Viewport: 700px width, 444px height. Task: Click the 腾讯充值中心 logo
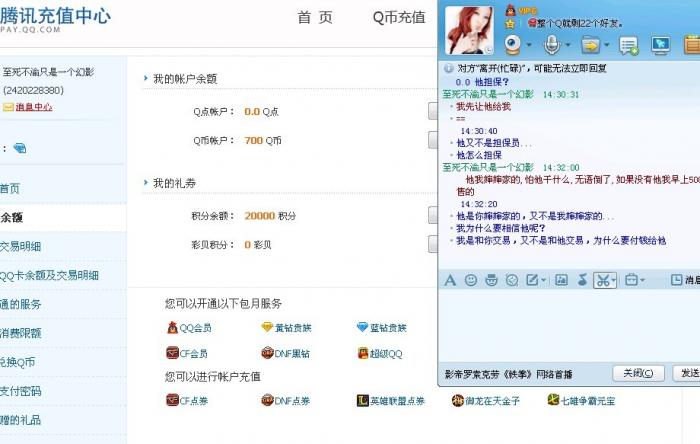(x=55, y=19)
